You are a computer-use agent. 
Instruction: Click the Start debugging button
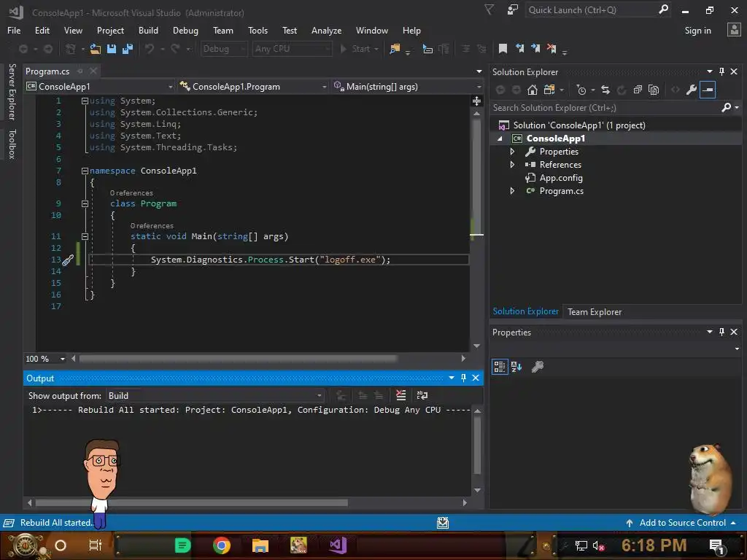[x=359, y=49]
